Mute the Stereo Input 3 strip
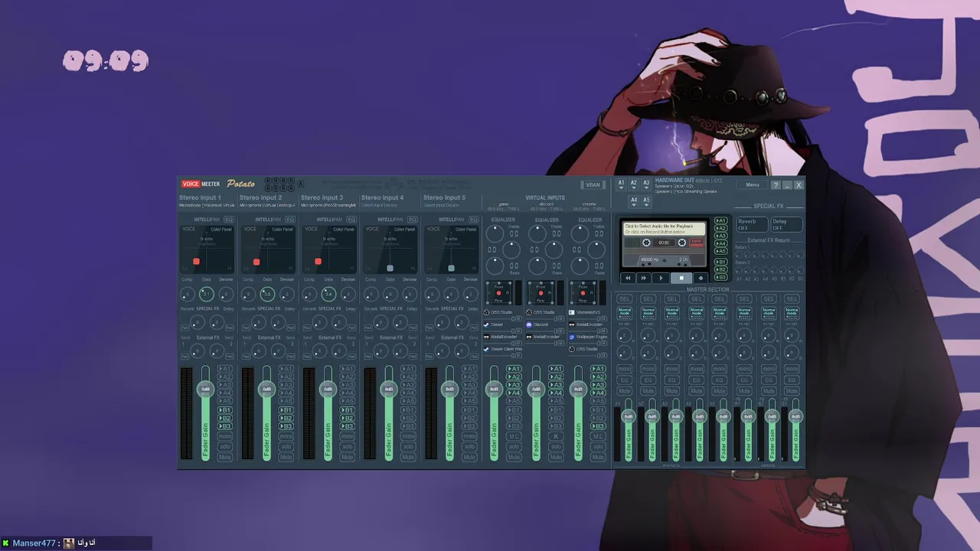 [x=347, y=457]
